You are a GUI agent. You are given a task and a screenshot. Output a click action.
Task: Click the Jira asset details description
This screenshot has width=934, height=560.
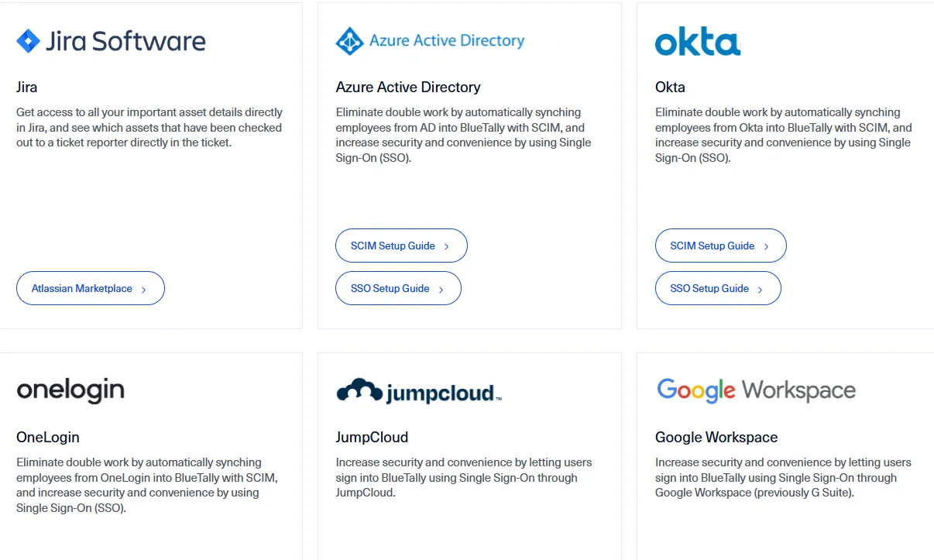pos(149,128)
